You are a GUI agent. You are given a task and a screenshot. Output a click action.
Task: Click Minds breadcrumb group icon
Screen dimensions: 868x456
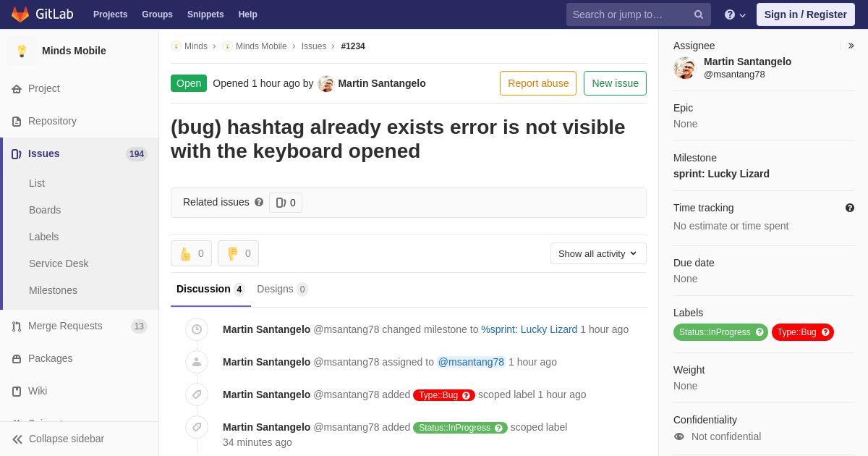click(176, 46)
